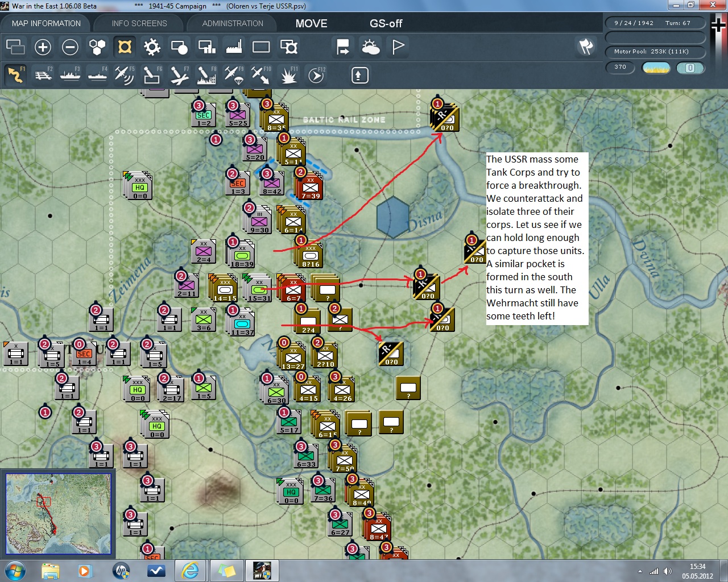The image size is (728, 582).
Task: Click the taskbar volume speaker icon
Action: point(668,571)
